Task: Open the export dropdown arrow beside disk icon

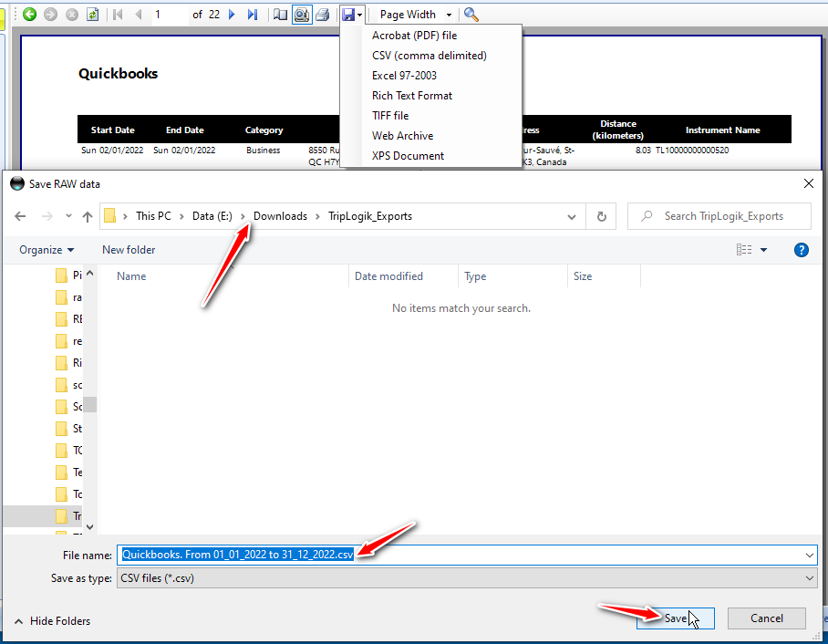Action: pos(359,15)
